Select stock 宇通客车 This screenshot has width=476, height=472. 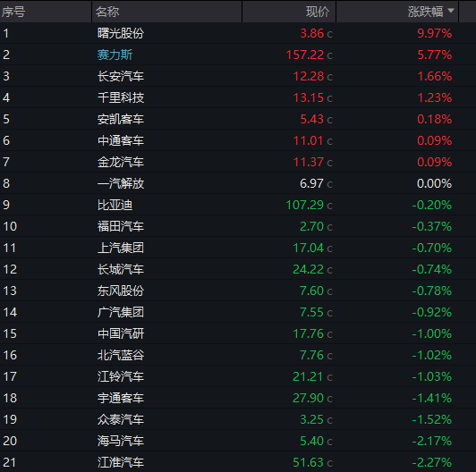tap(121, 398)
